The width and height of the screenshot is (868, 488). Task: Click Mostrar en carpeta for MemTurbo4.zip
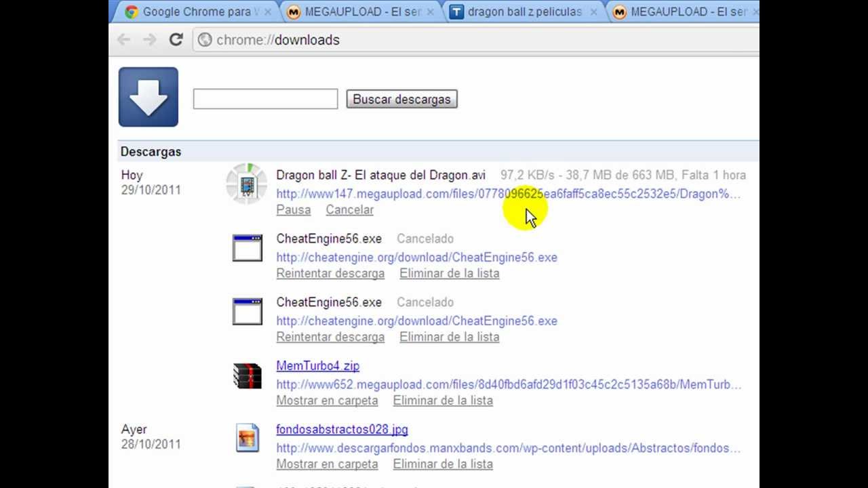tap(327, 401)
